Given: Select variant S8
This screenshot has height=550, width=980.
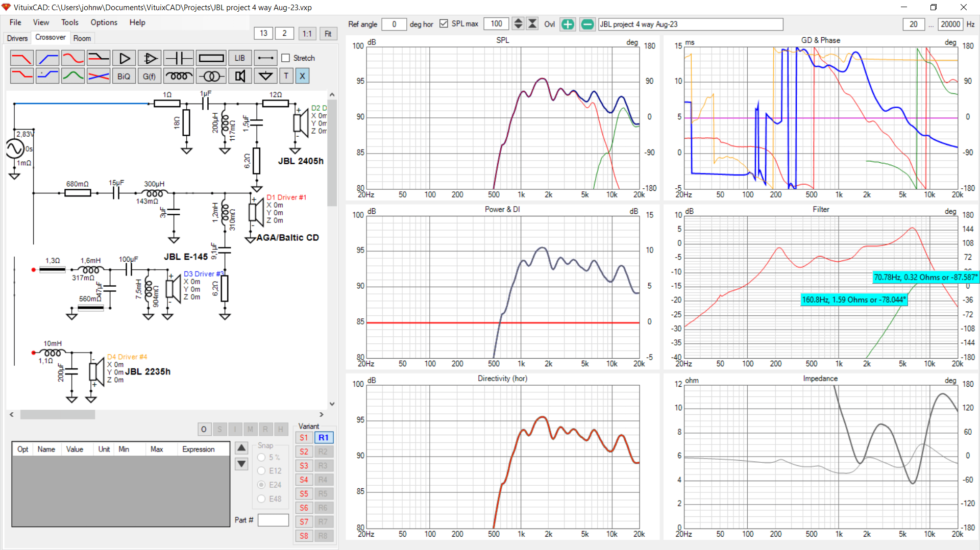Looking at the screenshot, I should 304,536.
